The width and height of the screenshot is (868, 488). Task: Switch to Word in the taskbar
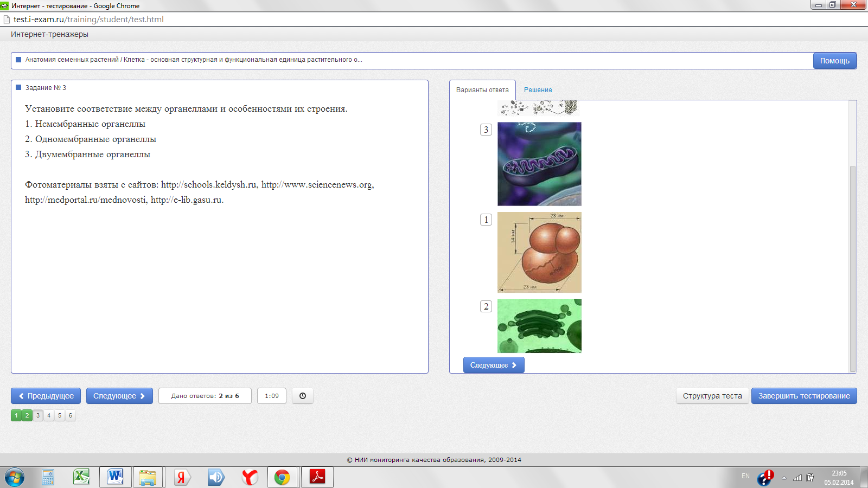coord(115,477)
